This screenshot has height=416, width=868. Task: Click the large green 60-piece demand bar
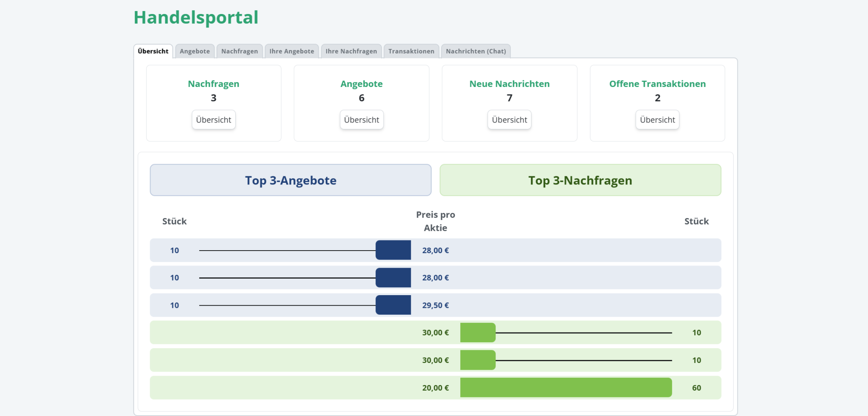[566, 388]
